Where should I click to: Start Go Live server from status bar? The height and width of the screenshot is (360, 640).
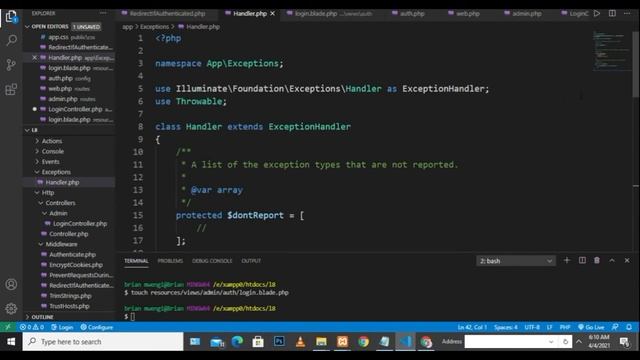click(591, 327)
